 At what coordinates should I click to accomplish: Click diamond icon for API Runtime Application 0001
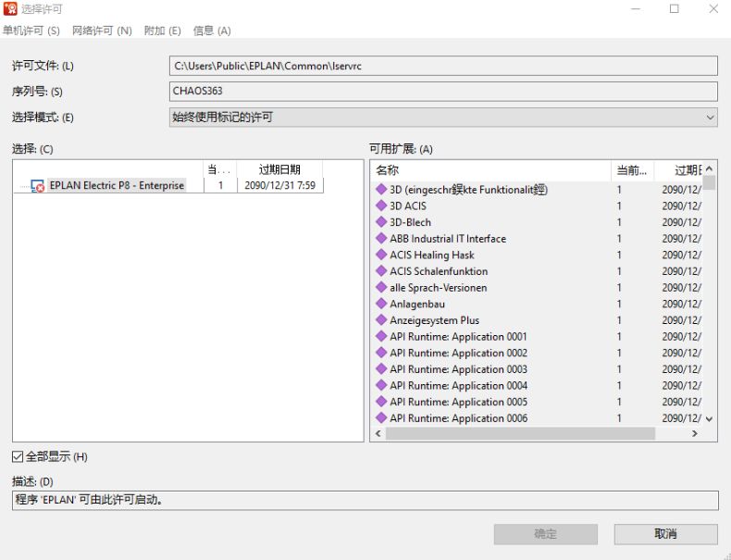[381, 336]
